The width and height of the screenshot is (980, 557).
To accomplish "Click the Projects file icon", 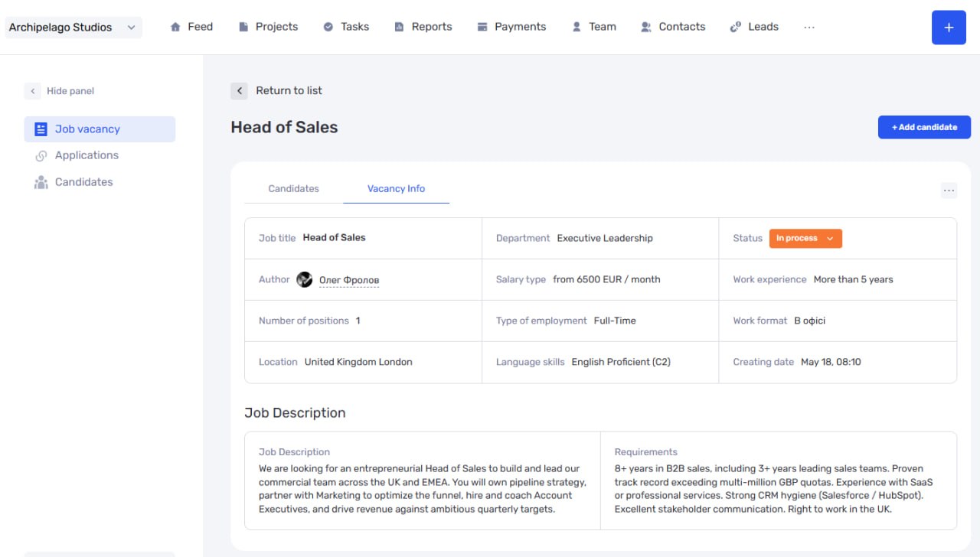I will (243, 27).
